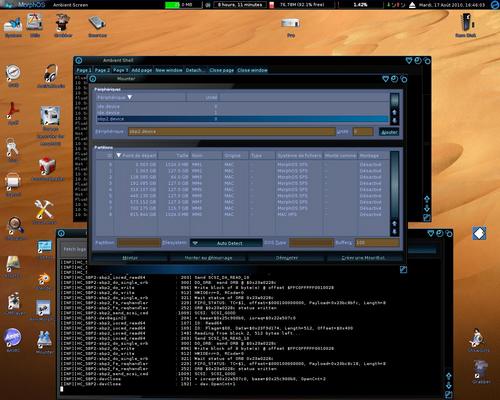Screen dimensions: 500x400
Task: Click the eject icon in the top bar
Action: tap(412, 5)
